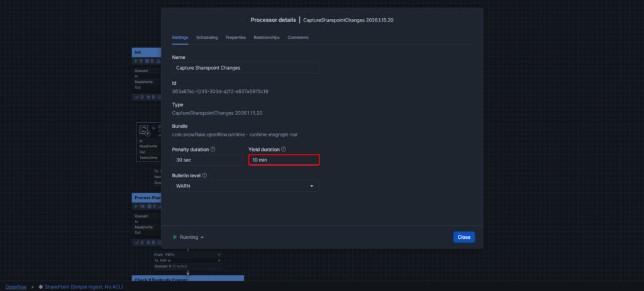Select the processor Id value text
Screen dimensions: 644x291
coord(220,91)
